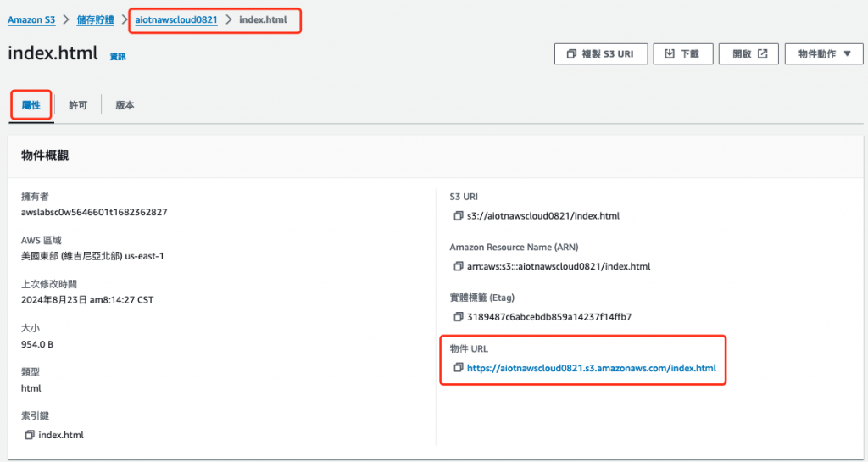The height and width of the screenshot is (462, 868).
Task: Copy the ARN using its copy icon
Action: click(x=458, y=266)
